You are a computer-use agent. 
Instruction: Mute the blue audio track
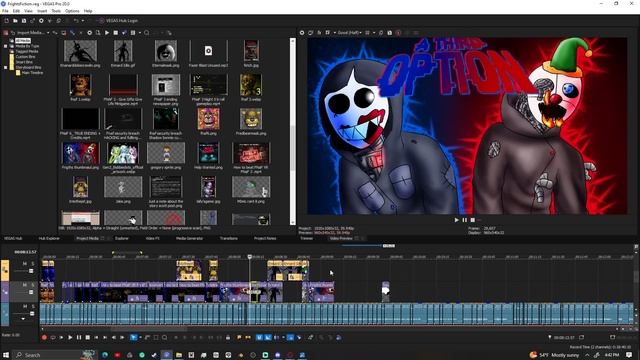25,306
